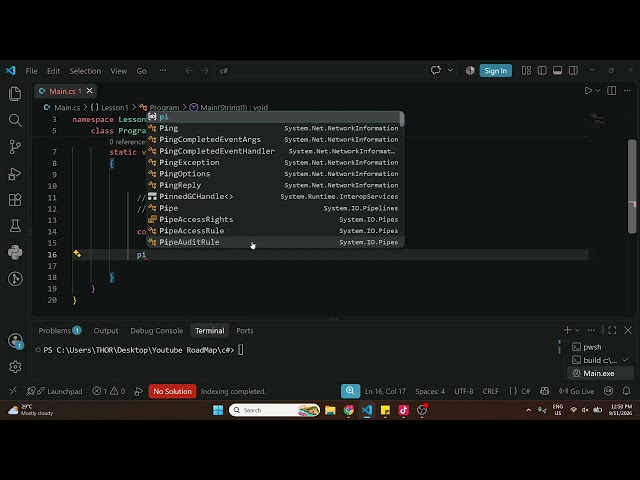Click the Sign In button
The height and width of the screenshot is (480, 640).
pos(496,71)
